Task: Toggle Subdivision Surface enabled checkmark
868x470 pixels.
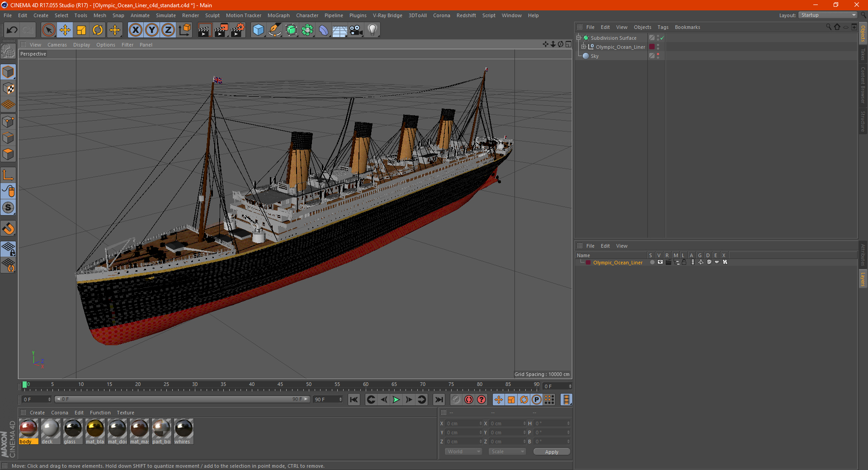Action: tap(662, 38)
